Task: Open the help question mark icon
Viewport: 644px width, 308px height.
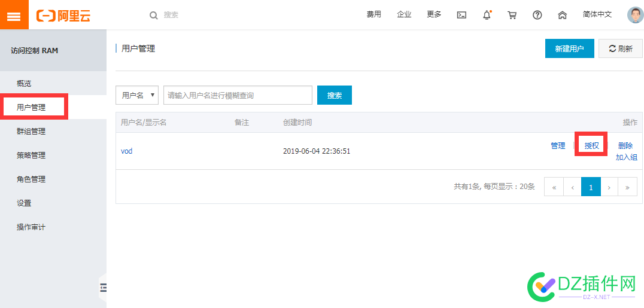Action: click(537, 15)
